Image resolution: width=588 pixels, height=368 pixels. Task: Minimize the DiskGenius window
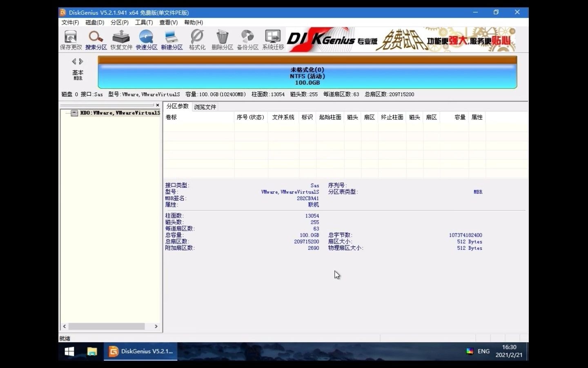coord(475,12)
